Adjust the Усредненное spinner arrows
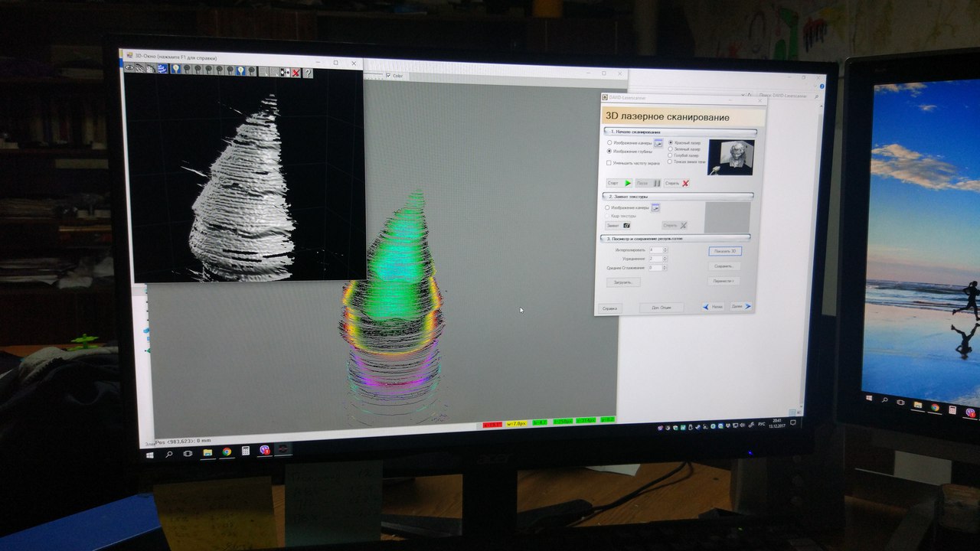 tap(665, 259)
